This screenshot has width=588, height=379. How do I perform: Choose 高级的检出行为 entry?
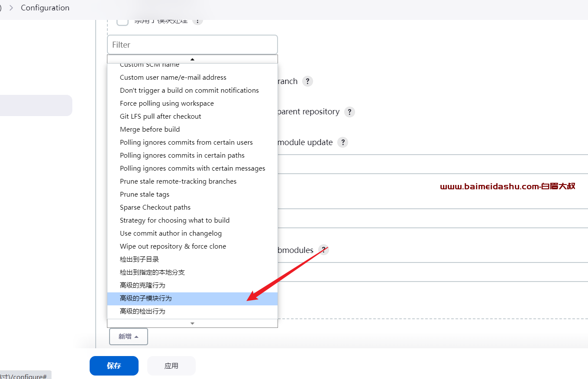[x=192, y=311]
